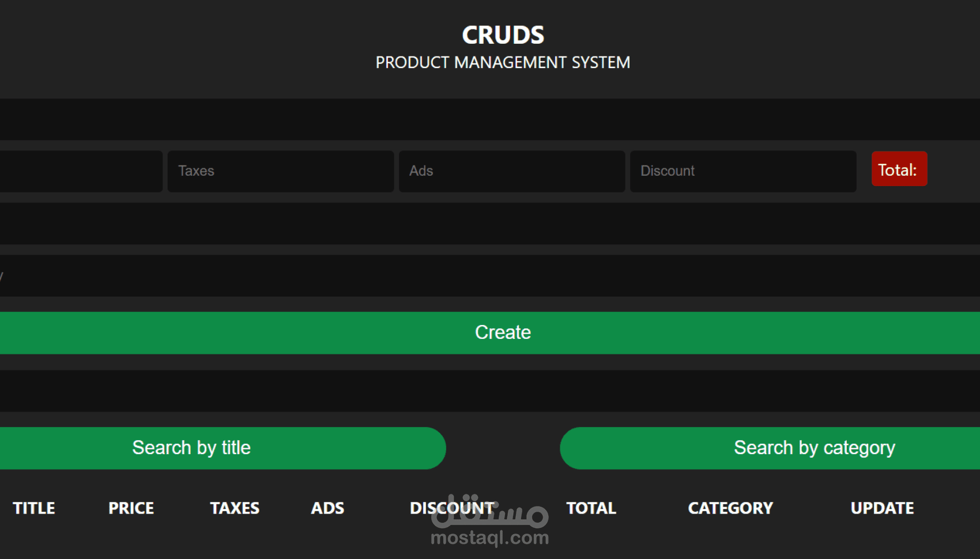Choose the Search by category button
The height and width of the screenshot is (559, 980).
[770, 448]
